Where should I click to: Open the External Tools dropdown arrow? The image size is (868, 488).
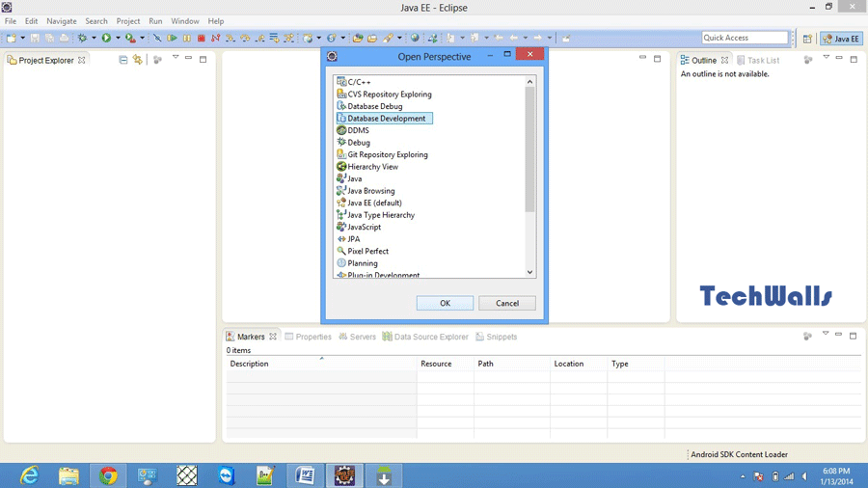click(143, 39)
